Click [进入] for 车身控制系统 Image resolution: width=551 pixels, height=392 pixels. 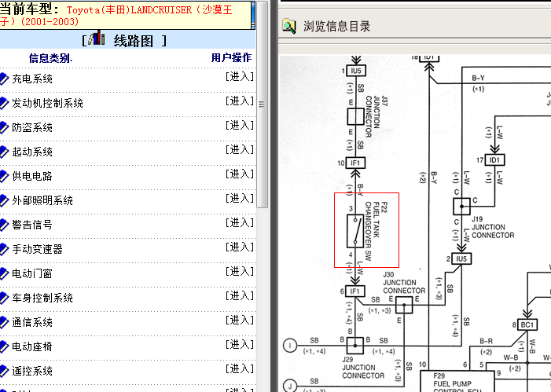239,295
